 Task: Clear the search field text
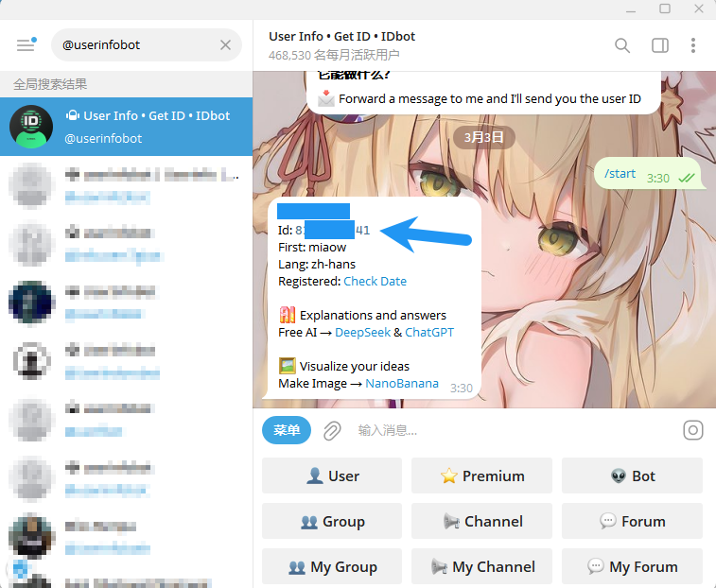225,44
